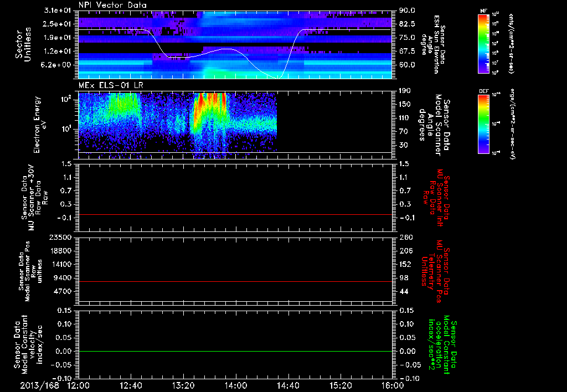Click the 15:20 time axis label
567x392 pixels.
pyautogui.click(x=340, y=385)
